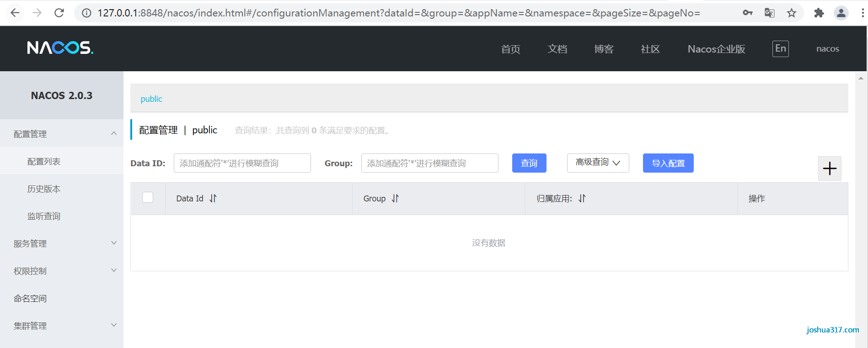This screenshot has width=868, height=348.
Task: Open the 高级查询 advanced query dropdown
Action: click(x=598, y=163)
